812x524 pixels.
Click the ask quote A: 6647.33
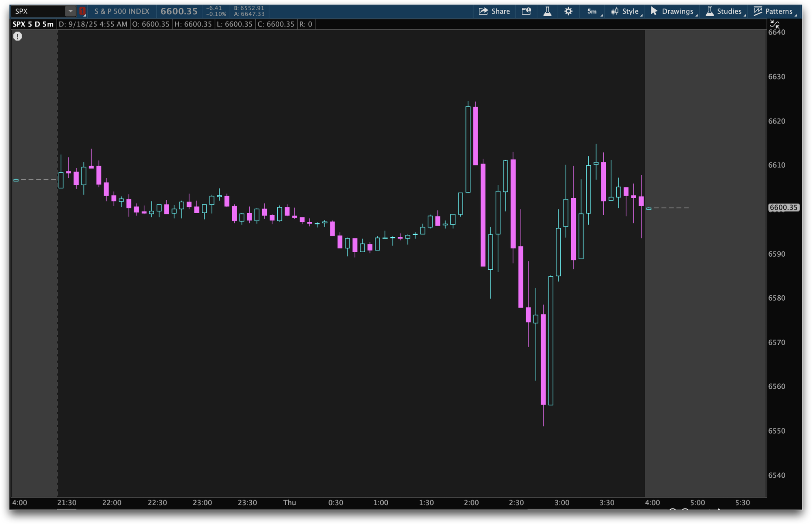249,14
